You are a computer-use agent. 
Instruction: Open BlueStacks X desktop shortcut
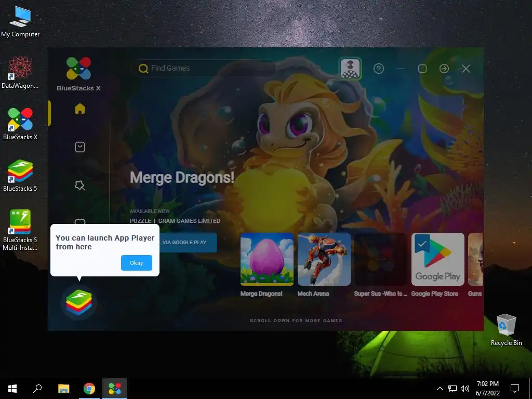[20, 124]
